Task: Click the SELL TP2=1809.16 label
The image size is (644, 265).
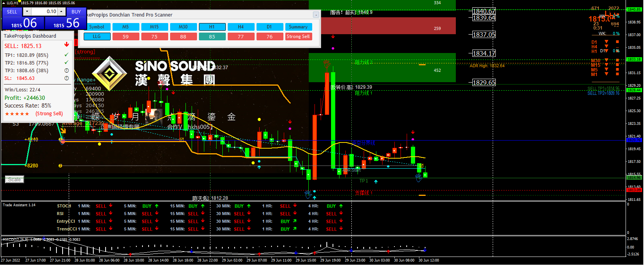Action: point(603,93)
